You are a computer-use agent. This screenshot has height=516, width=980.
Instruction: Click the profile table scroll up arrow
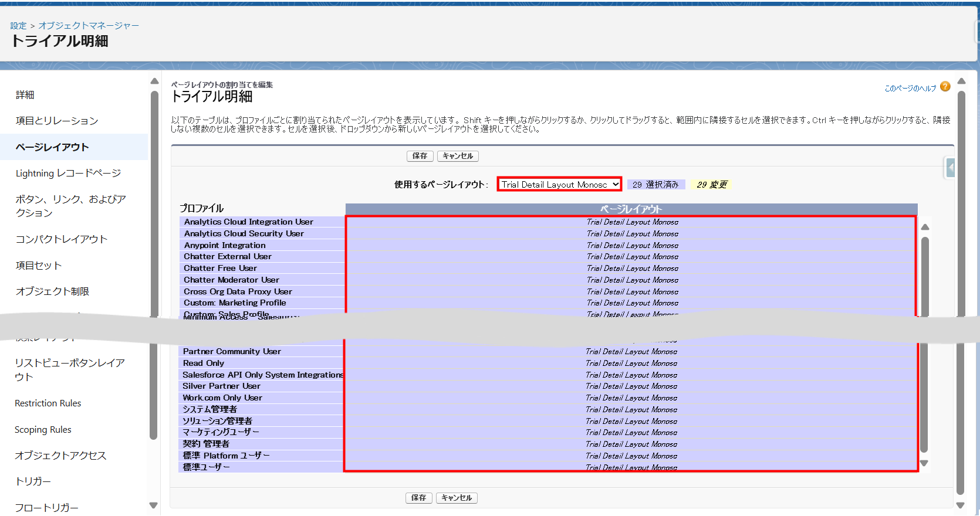(925, 227)
